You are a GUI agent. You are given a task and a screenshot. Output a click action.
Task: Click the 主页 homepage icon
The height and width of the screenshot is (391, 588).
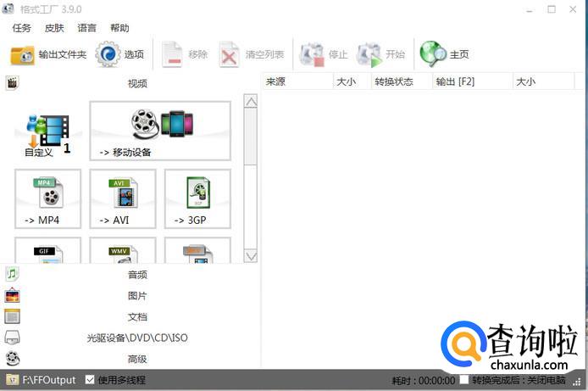[x=433, y=55]
